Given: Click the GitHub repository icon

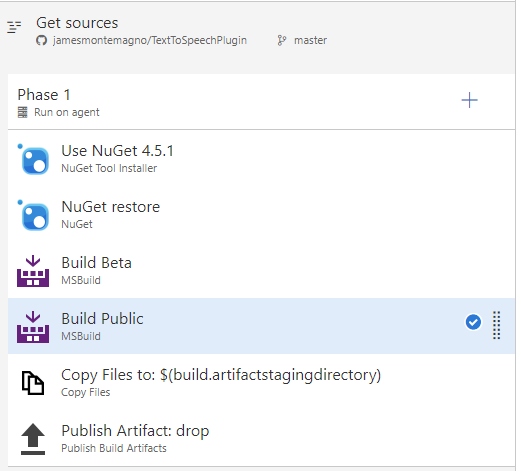Looking at the screenshot, I should 41,41.
